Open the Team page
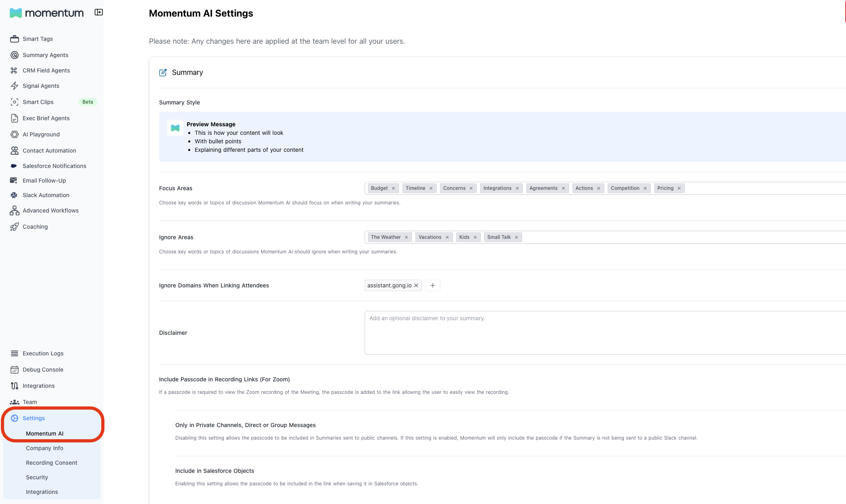Viewport: 846px width, 504px height. pyautogui.click(x=29, y=402)
